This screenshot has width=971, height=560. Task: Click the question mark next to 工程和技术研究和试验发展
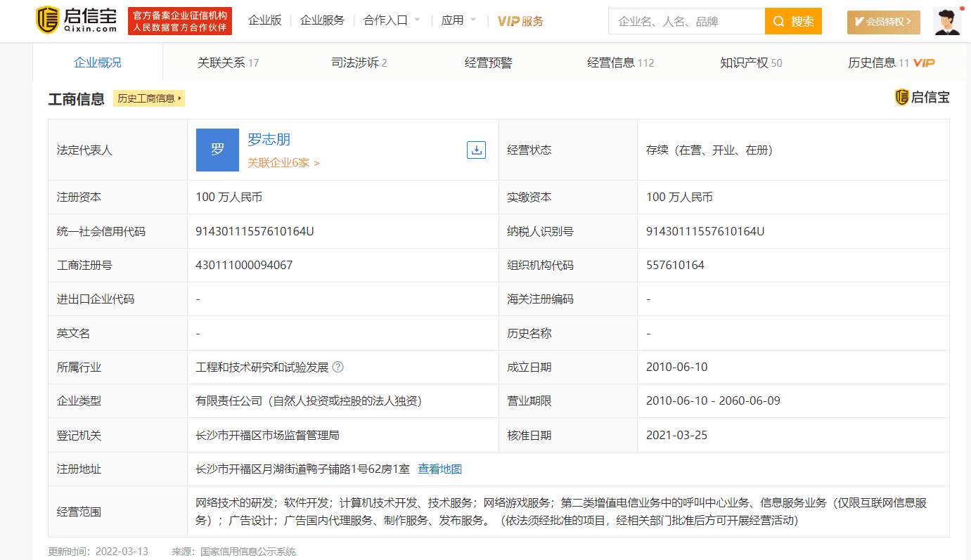click(x=338, y=367)
